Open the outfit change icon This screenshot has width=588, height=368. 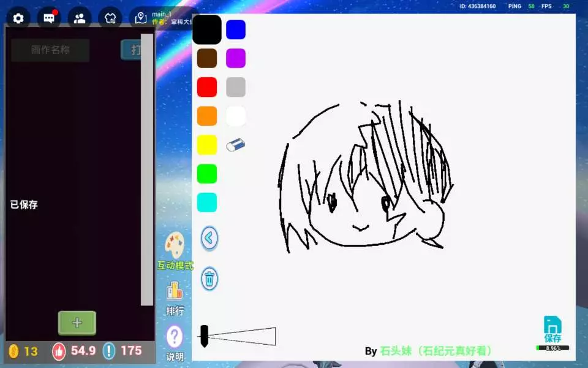tap(110, 18)
